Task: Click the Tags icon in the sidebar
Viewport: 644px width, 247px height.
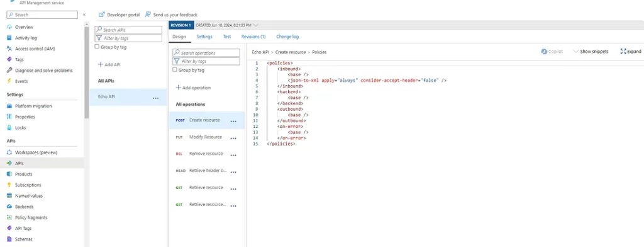Action: 9,60
